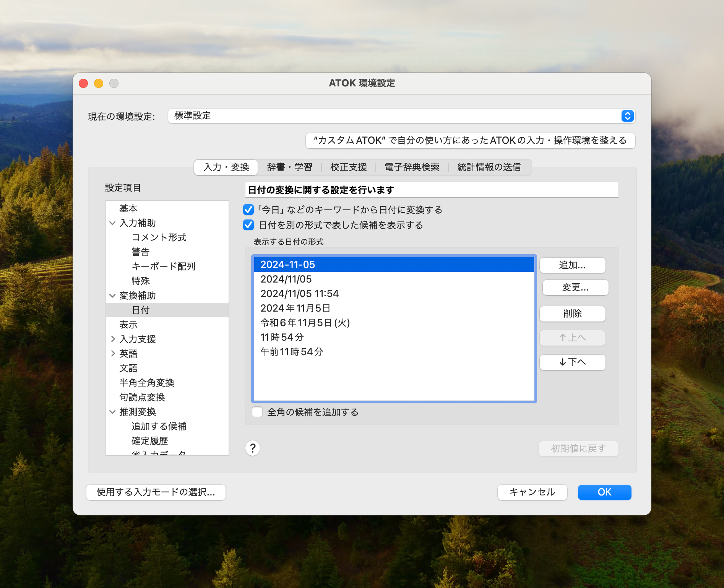Uncheck 日付を別の形式で表した候補を表示する
The width and height of the screenshot is (724, 588).
click(248, 225)
